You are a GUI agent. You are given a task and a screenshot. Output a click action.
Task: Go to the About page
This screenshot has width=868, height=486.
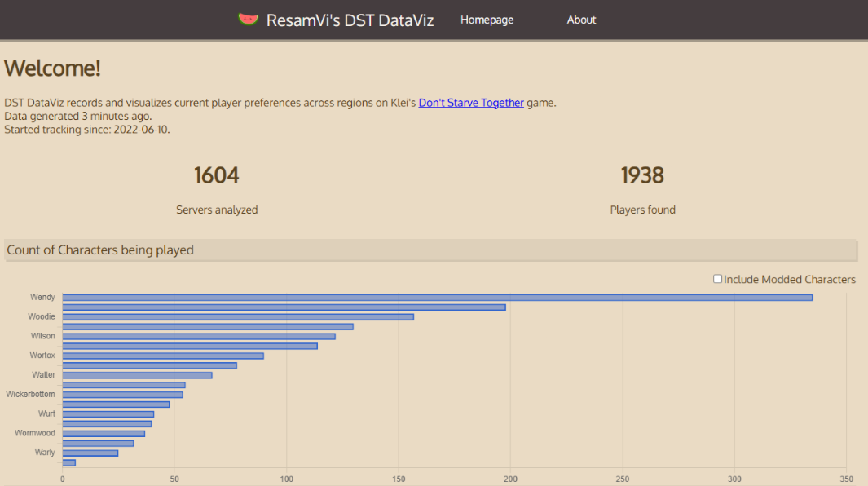[x=581, y=20]
